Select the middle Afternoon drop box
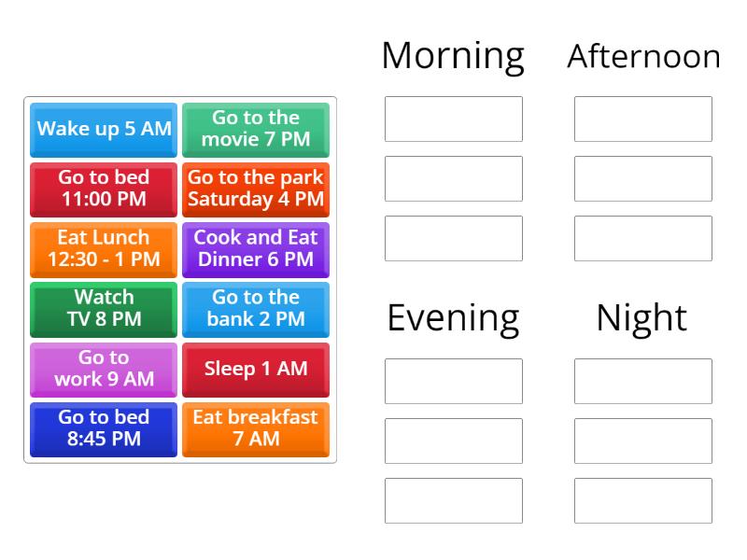The image size is (747, 560). [643, 178]
